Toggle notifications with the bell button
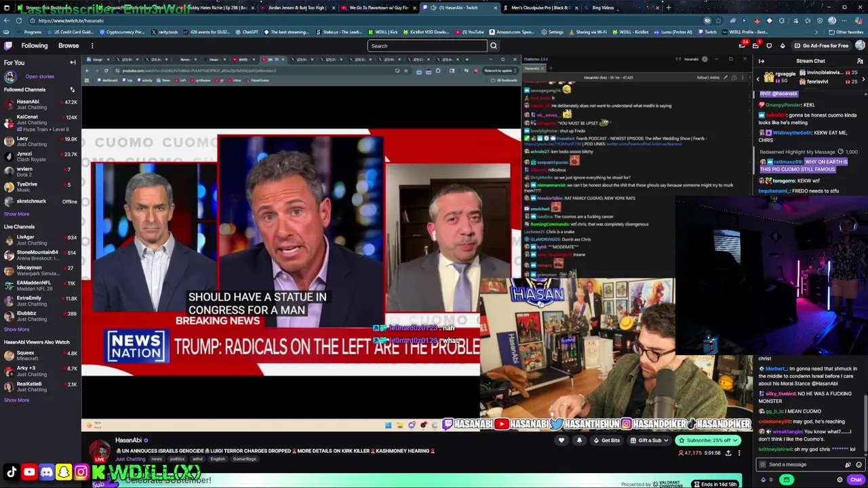868x488 pixels. [579, 441]
